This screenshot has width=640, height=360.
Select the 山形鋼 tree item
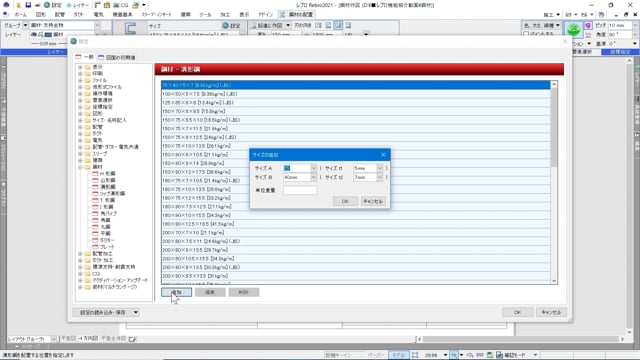tap(108, 180)
